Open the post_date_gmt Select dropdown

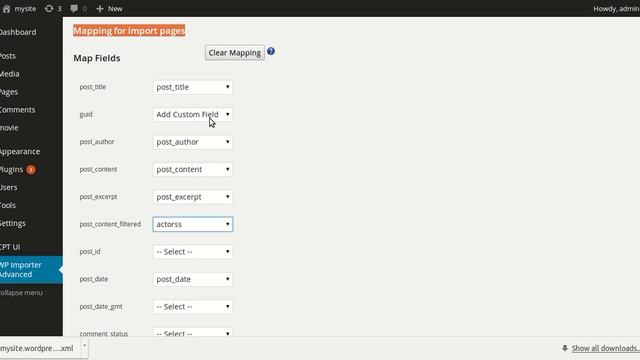193,307
